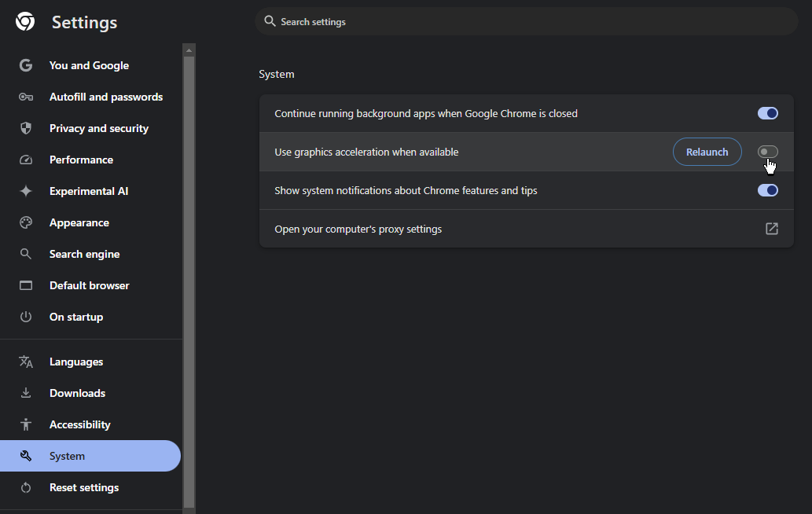Image resolution: width=812 pixels, height=514 pixels.
Task: Click the power icon for On startup
Action: click(26, 317)
